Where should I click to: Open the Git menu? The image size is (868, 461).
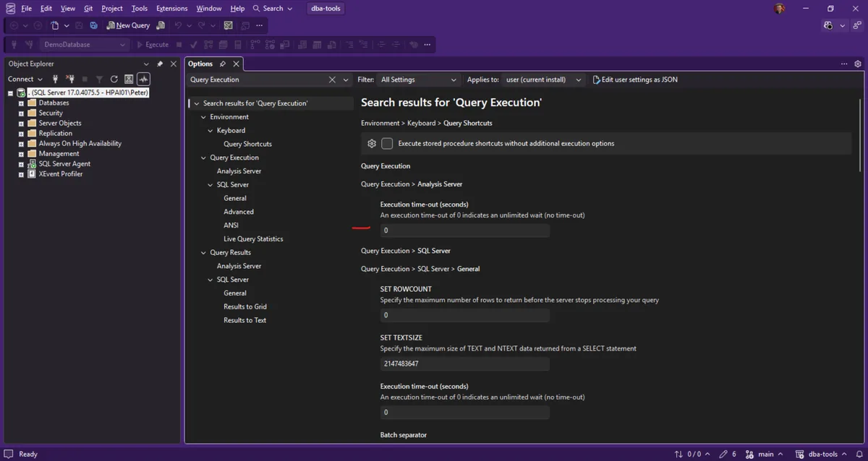click(88, 9)
